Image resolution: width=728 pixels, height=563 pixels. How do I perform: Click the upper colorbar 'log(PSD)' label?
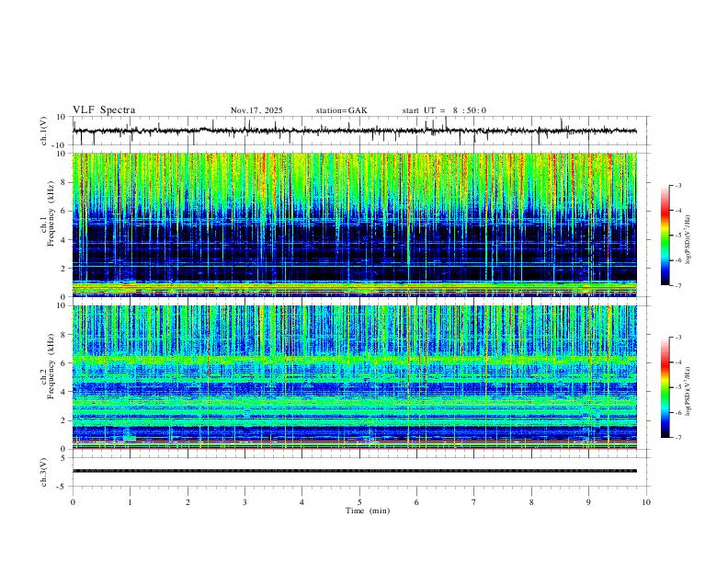688,240
